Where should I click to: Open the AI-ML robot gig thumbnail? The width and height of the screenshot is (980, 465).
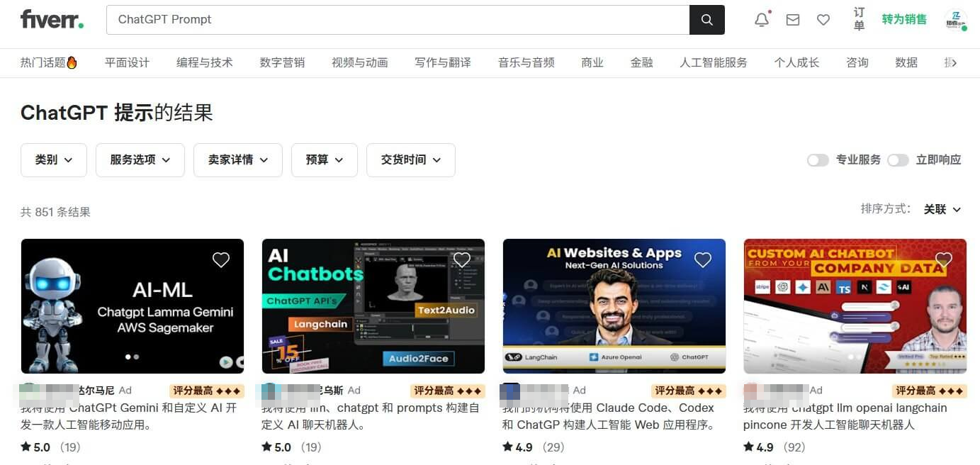click(133, 306)
